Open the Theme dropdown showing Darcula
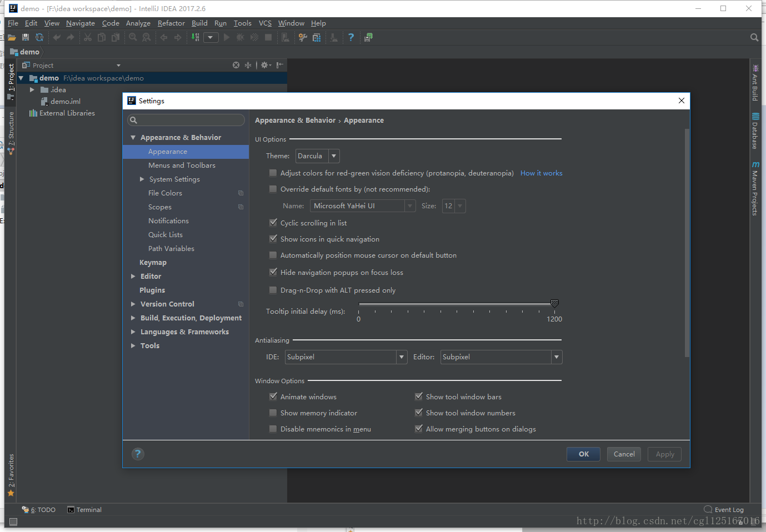 pos(317,156)
